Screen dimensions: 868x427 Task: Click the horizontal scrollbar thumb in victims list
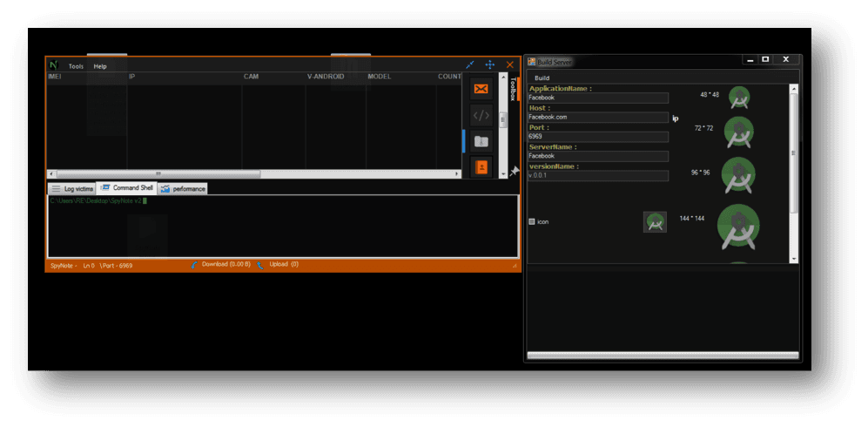[158, 174]
